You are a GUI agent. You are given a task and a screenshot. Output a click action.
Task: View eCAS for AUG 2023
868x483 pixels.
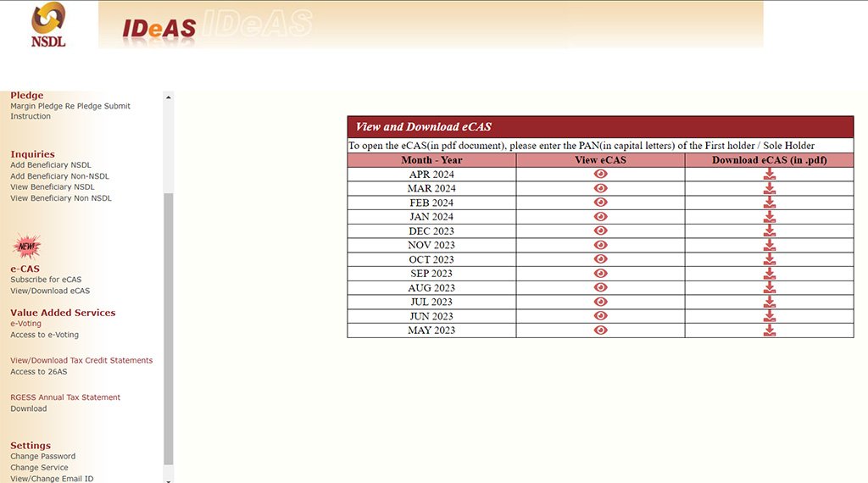click(601, 287)
